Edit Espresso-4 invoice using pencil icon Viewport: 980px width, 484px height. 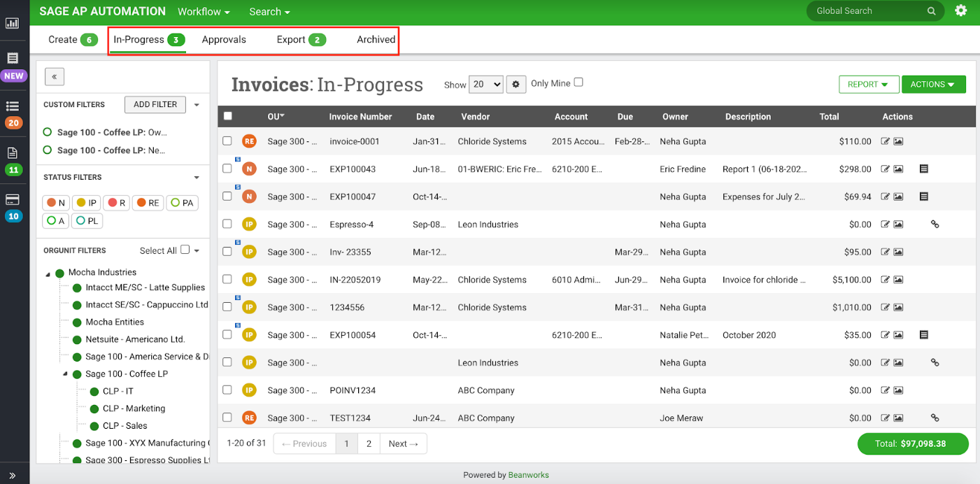tap(885, 225)
